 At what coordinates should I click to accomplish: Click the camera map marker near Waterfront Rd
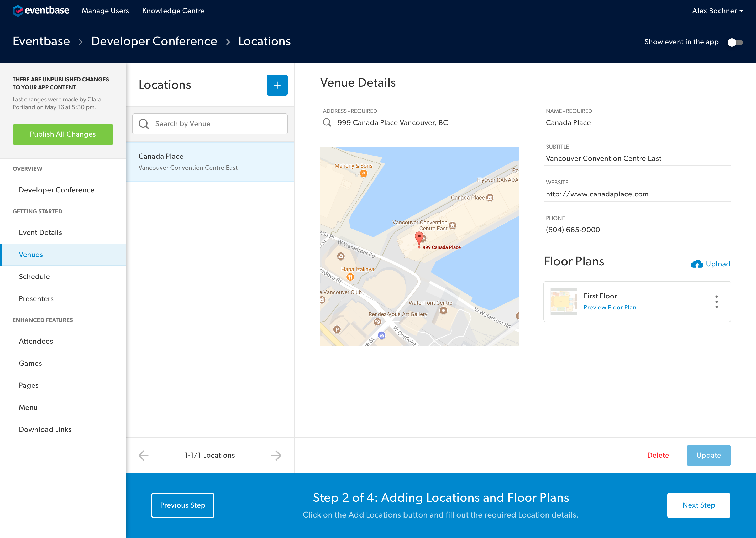[x=341, y=256]
